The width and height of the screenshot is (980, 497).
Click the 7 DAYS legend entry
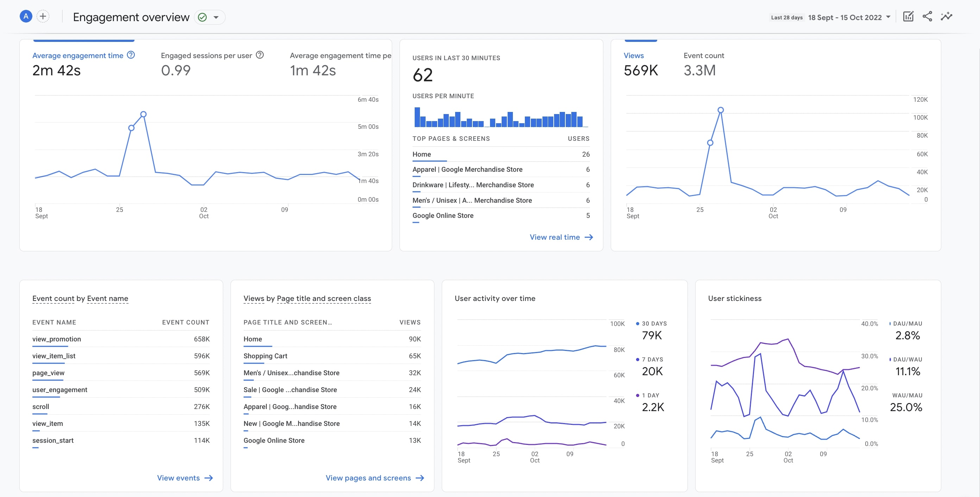[x=650, y=366]
